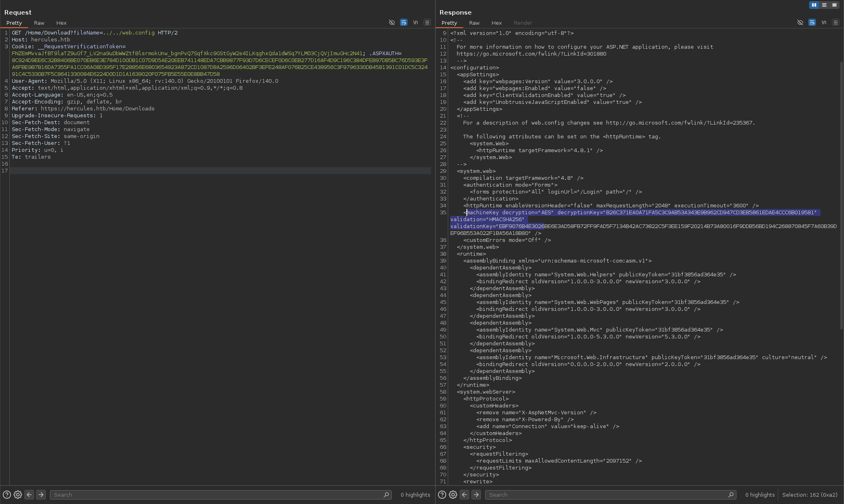Go to next match in Response search
Screen dimensions: 844x504
tap(476, 495)
